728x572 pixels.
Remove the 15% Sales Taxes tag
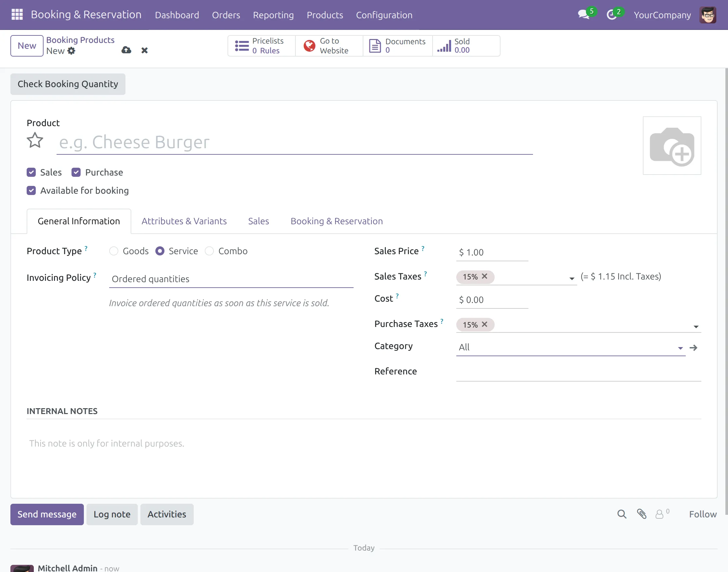[x=485, y=276]
